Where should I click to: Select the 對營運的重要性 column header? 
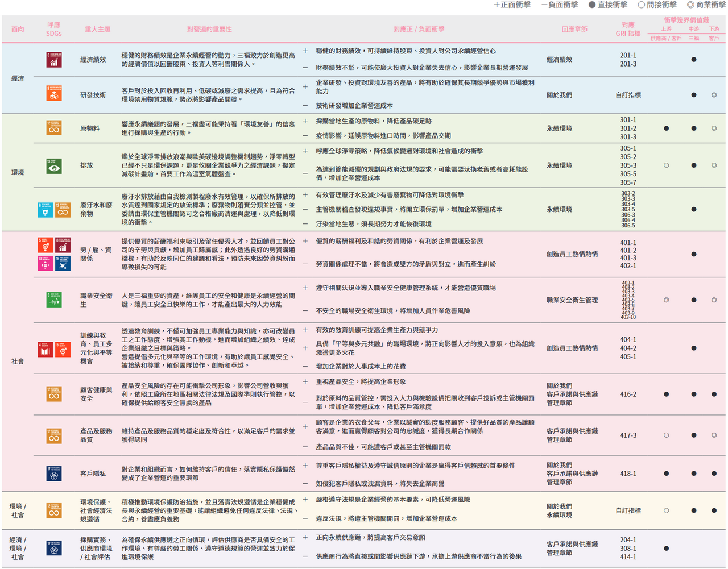pyautogui.click(x=209, y=29)
